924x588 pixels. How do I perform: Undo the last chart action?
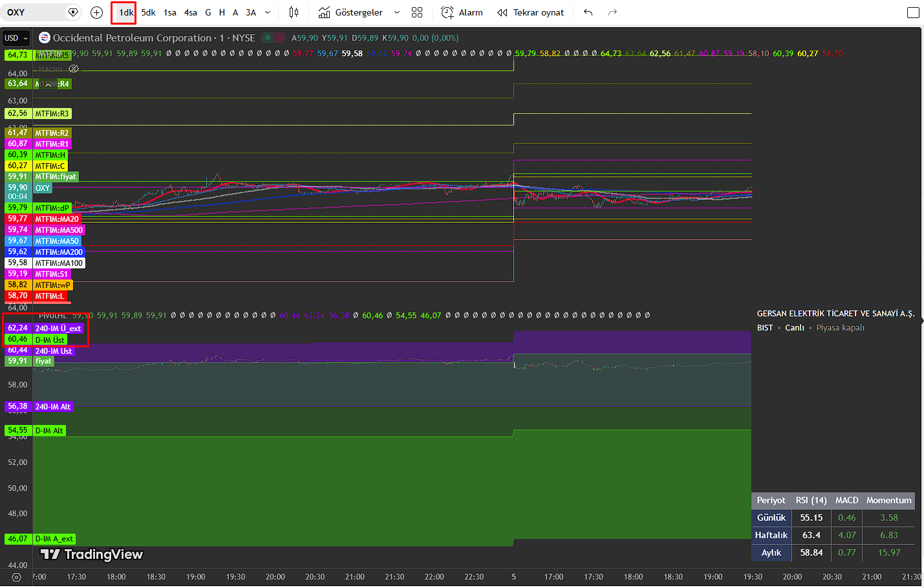tap(588, 12)
